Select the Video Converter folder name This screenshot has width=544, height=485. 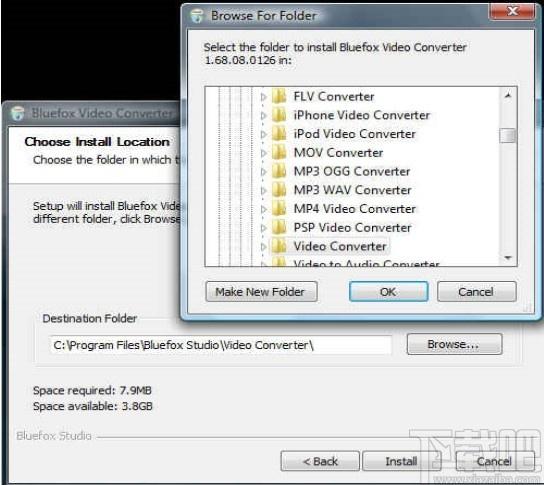340,246
